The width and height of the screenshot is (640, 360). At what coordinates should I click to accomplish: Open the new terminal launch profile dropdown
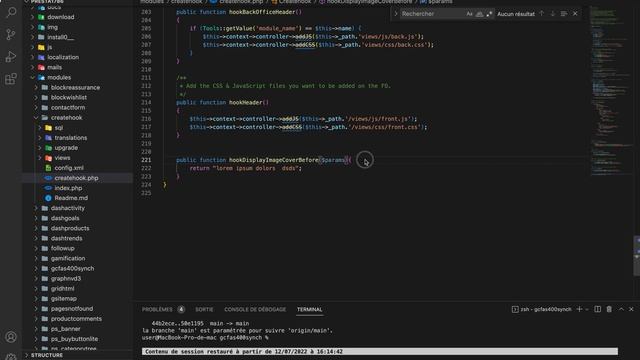click(587, 309)
